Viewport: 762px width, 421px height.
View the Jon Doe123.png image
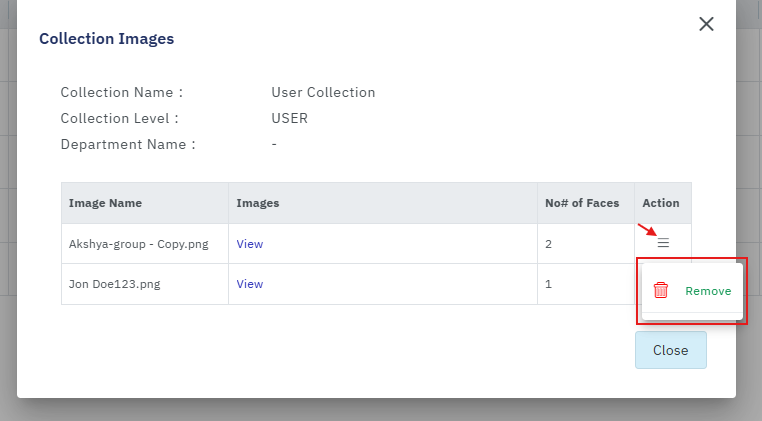point(249,284)
